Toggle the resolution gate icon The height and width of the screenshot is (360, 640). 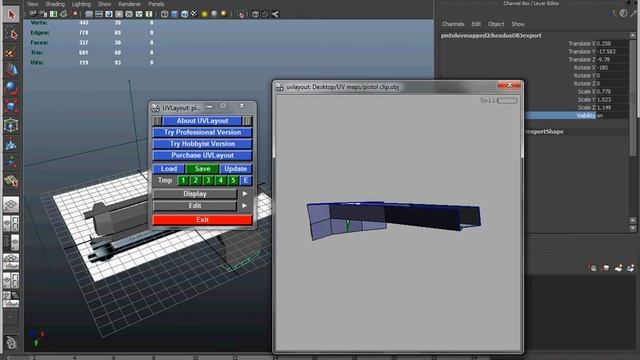click(109, 14)
